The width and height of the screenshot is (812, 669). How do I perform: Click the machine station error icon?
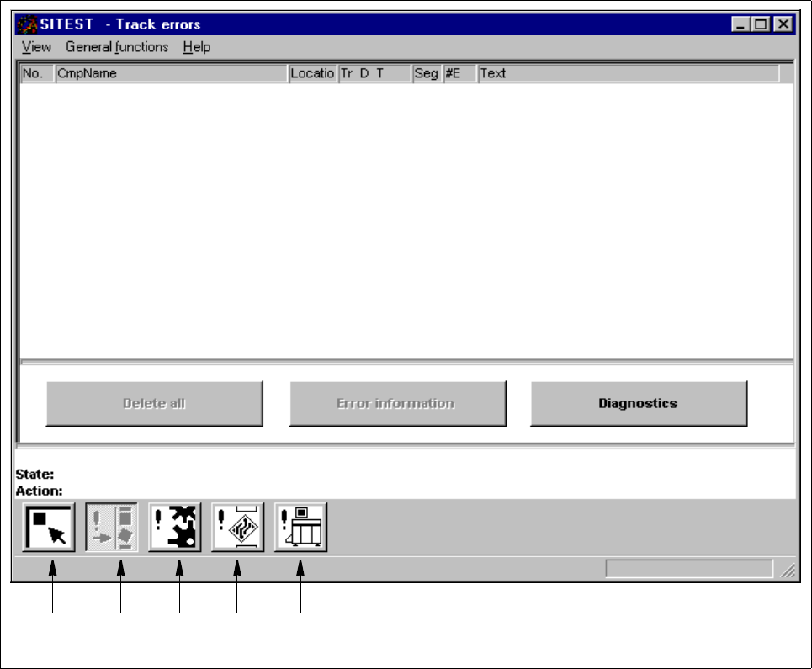[x=301, y=527]
